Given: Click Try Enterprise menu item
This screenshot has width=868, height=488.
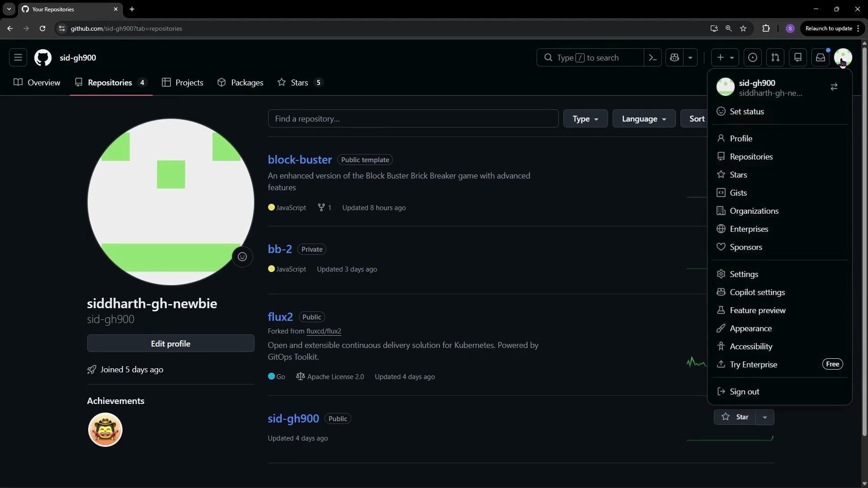Looking at the screenshot, I should (x=780, y=364).
